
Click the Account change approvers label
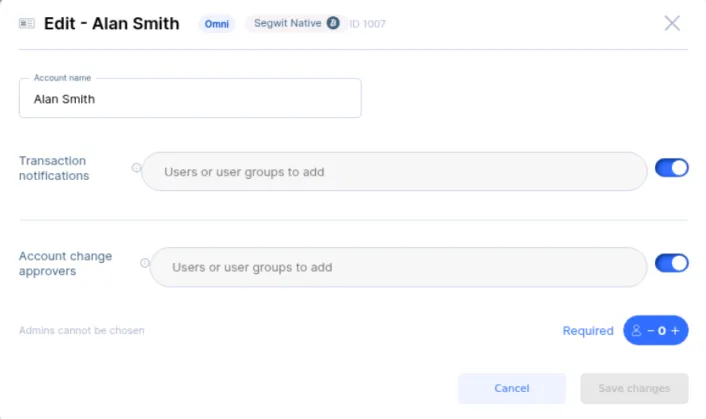click(x=65, y=263)
